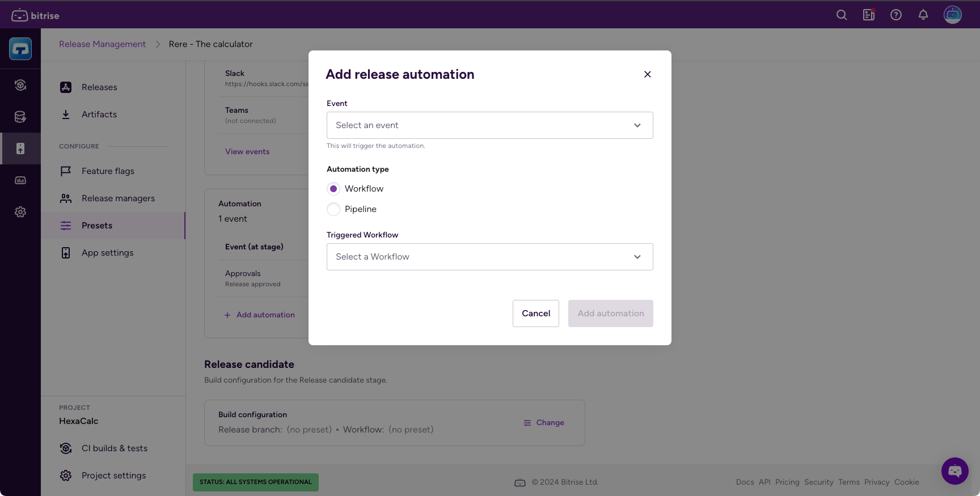
Task: Click the workspace logo tile in left rail
Action: click(x=20, y=49)
